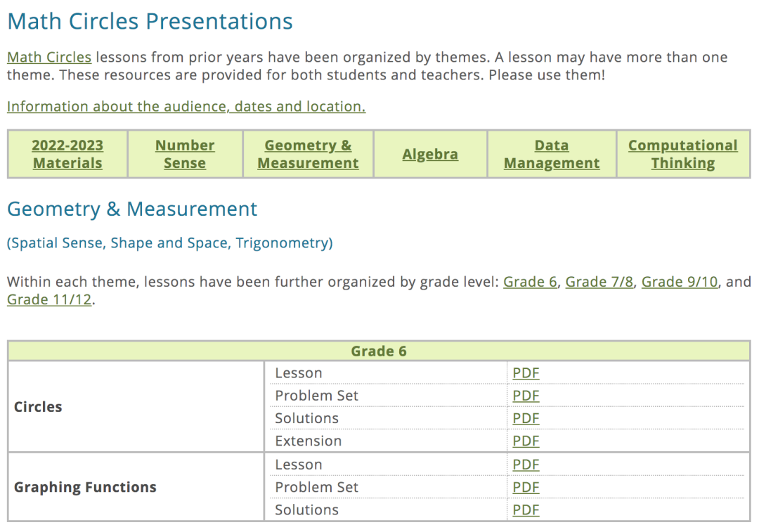Go to the Algebra theme tab

(430, 155)
